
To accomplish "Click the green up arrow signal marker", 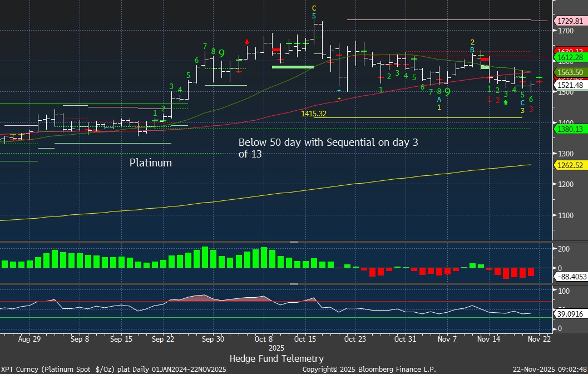I will click(x=506, y=102).
